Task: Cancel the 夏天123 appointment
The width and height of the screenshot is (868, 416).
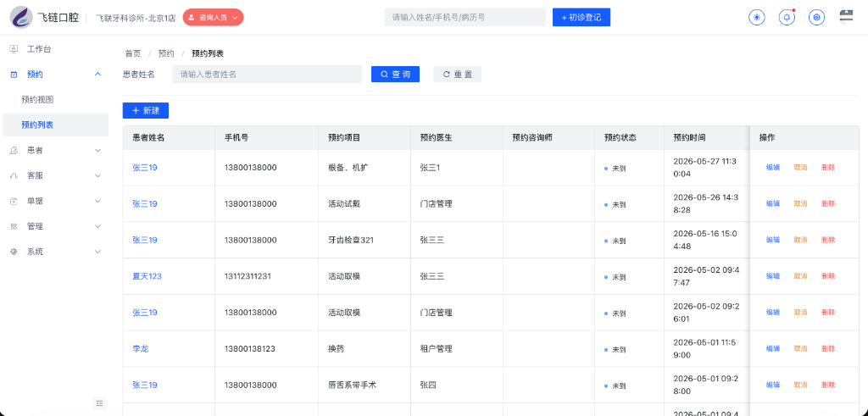Action: tap(800, 276)
